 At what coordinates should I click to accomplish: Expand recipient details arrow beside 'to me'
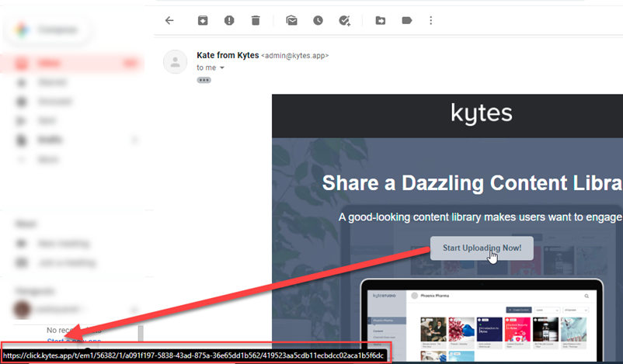[x=222, y=68]
